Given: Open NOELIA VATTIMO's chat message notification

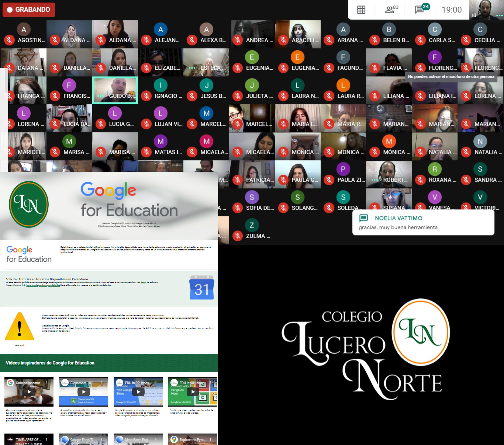Looking at the screenshot, I should click(423, 223).
